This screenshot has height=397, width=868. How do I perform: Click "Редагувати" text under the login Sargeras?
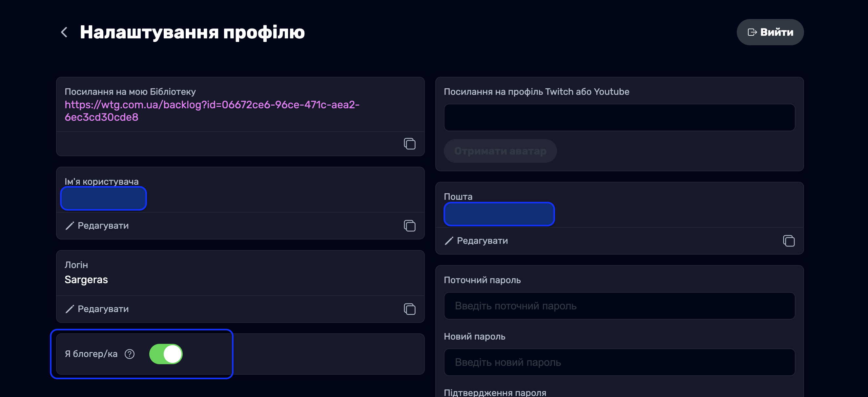(103, 309)
